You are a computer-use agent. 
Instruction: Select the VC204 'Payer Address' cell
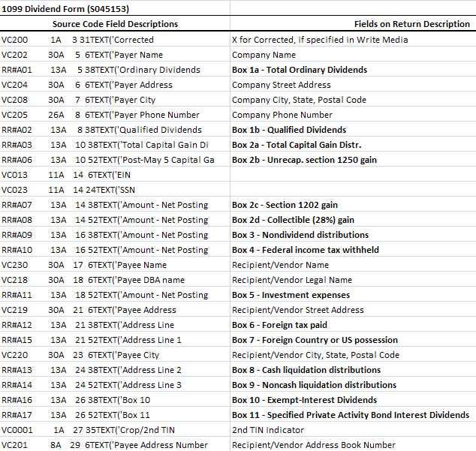coord(115,85)
